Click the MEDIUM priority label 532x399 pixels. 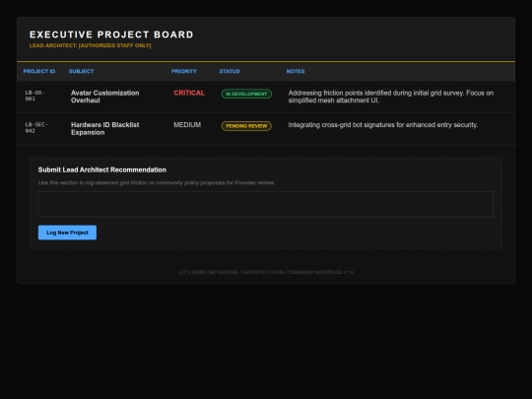(187, 125)
